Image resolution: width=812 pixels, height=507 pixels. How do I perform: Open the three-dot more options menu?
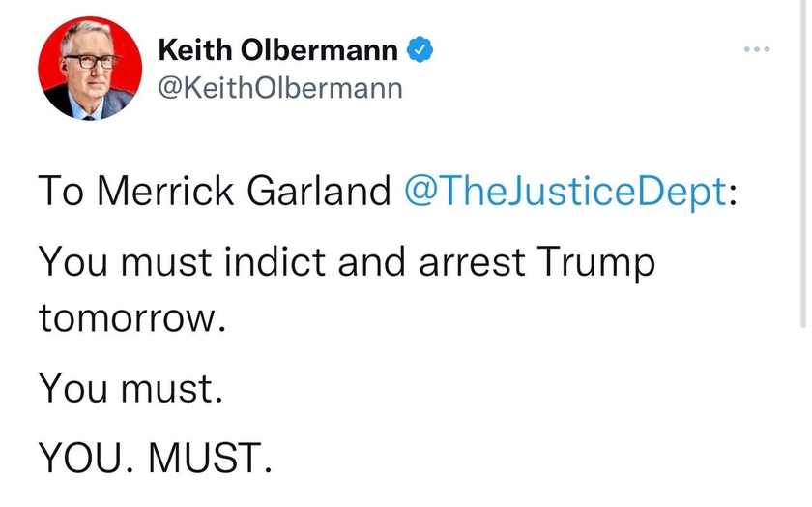757,49
